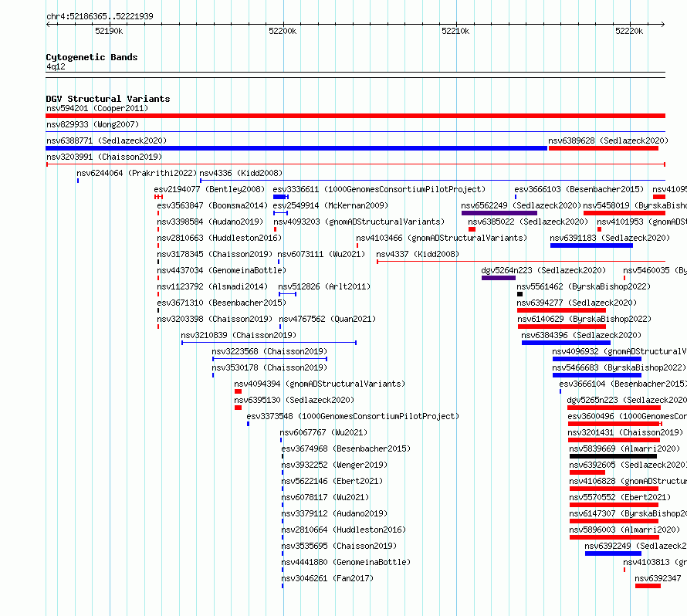Select nsv4767562 (Quan2021) label
Viewport: 687px width, 616px height.
pos(327,319)
